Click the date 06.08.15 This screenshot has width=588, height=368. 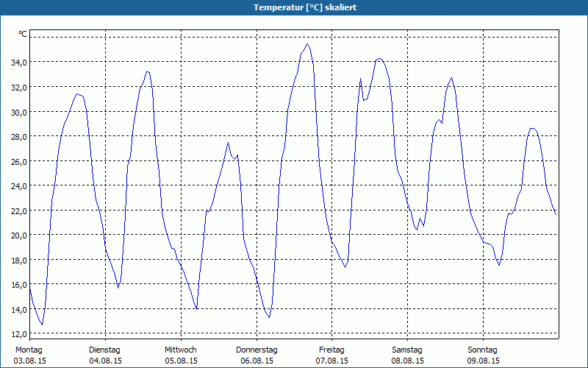(257, 361)
